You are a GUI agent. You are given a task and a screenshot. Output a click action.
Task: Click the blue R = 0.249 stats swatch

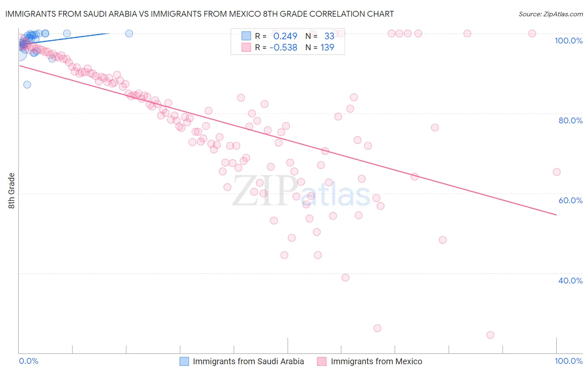tap(246, 36)
